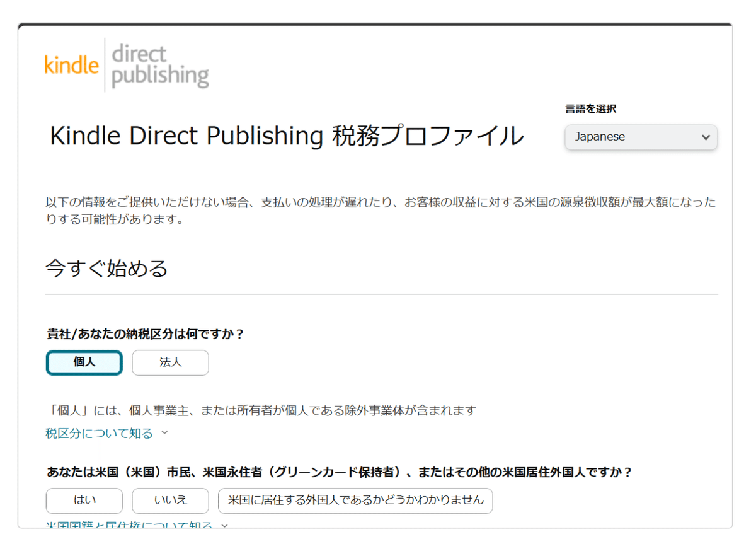The width and height of the screenshot is (756, 556).
Task: Click the 言語を選択 label
Action: 590,109
